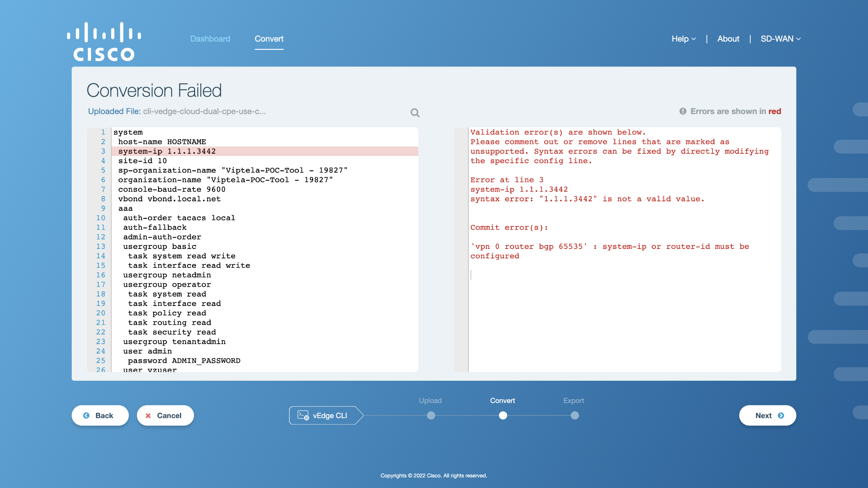Click the 'task policy read' line
The width and height of the screenshot is (868, 488).
[x=167, y=313]
